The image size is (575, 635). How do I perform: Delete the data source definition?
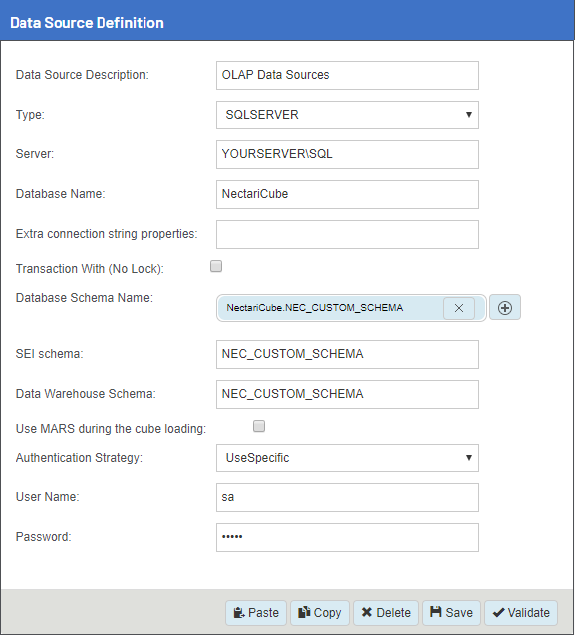pos(386,612)
